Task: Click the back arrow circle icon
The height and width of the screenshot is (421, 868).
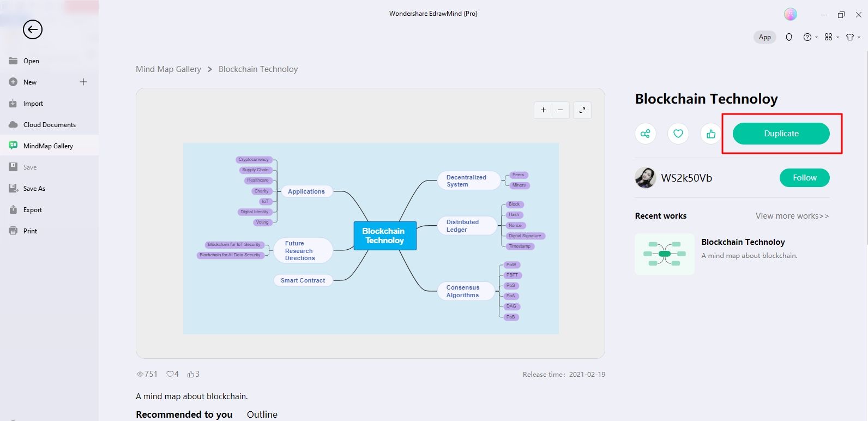Action: 33,29
